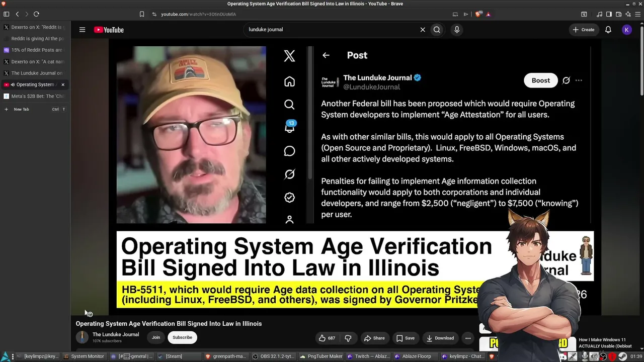Open the taskbar clock showing 01:39
The image size is (644, 362).
(x=636, y=356)
